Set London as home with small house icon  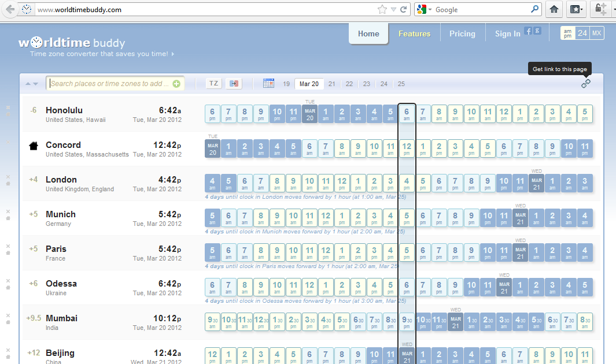click(8, 184)
